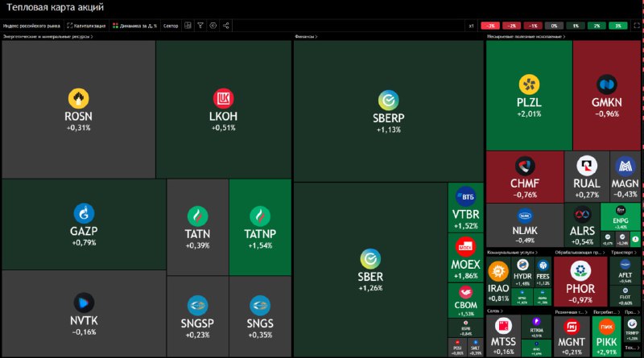Open the MOEX exchange logo

tap(466, 247)
